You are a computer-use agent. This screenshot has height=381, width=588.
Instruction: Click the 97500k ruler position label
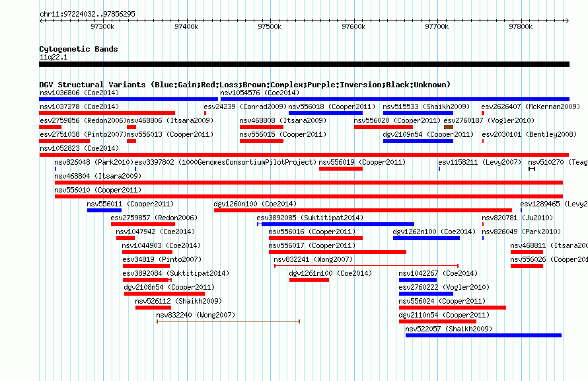pyautogui.click(x=270, y=26)
